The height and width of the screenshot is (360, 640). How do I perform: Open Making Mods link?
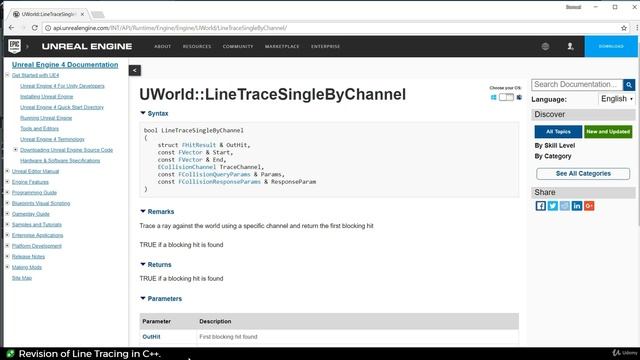click(x=27, y=267)
